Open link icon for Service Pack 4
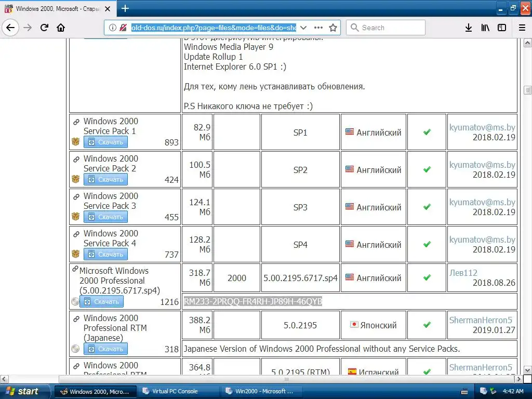The width and height of the screenshot is (532, 399). click(76, 234)
